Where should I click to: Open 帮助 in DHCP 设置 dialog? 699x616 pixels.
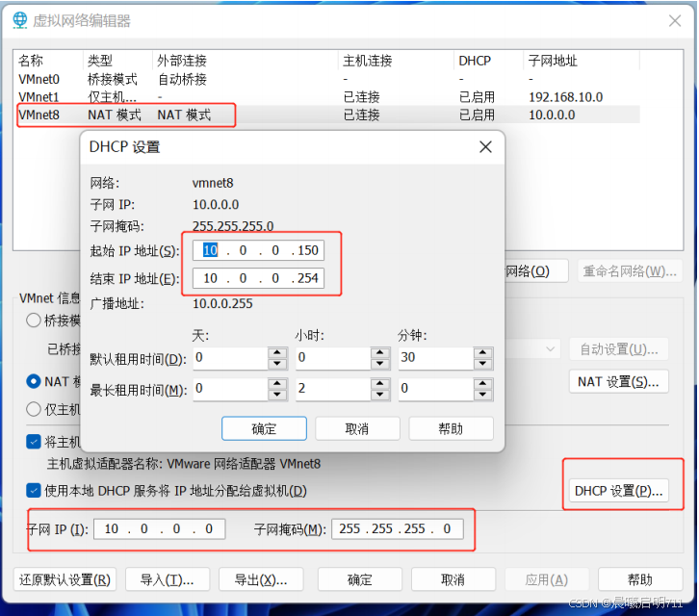[451, 428]
